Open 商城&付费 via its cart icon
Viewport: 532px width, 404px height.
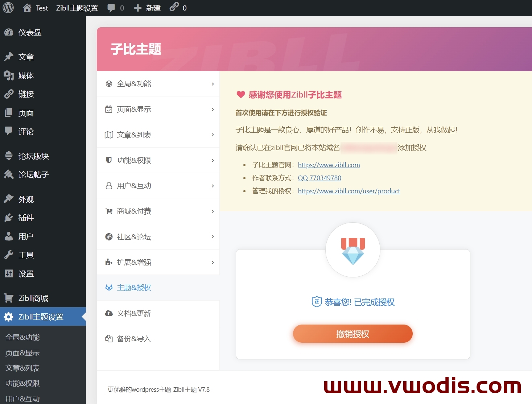(108, 211)
